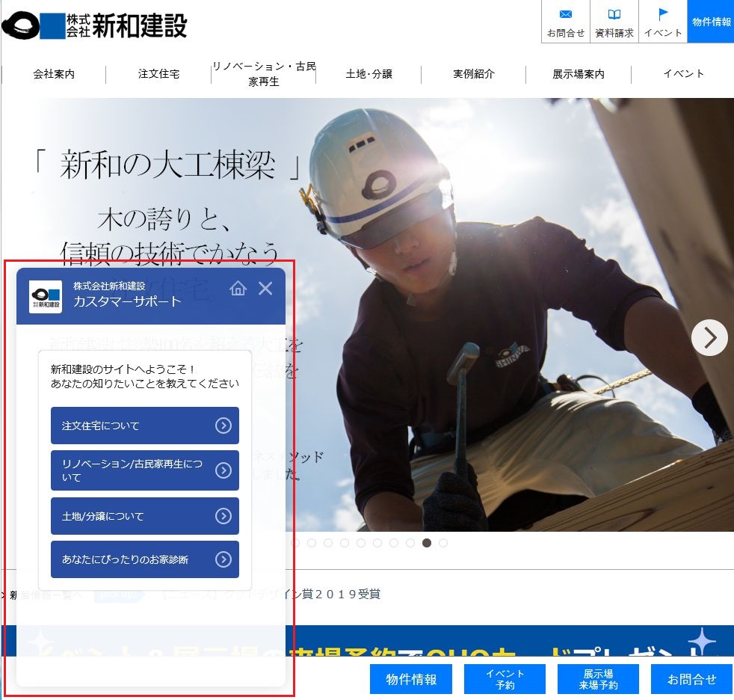The width and height of the screenshot is (734, 700).
Task: Click the blue 物件情報 button in top bar
Action: click(711, 22)
